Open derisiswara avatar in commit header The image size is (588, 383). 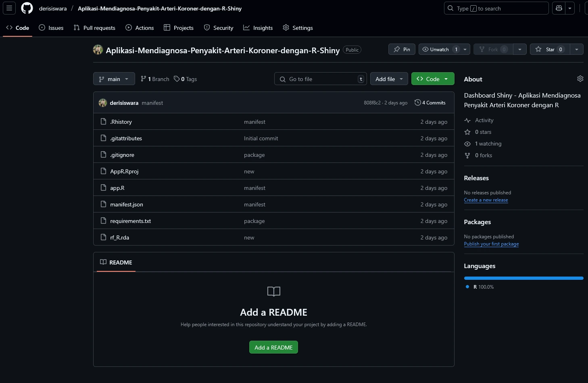[103, 103]
